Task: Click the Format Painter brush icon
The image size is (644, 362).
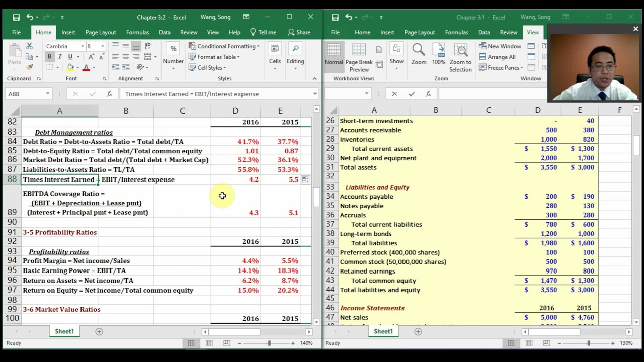Action: (x=29, y=67)
